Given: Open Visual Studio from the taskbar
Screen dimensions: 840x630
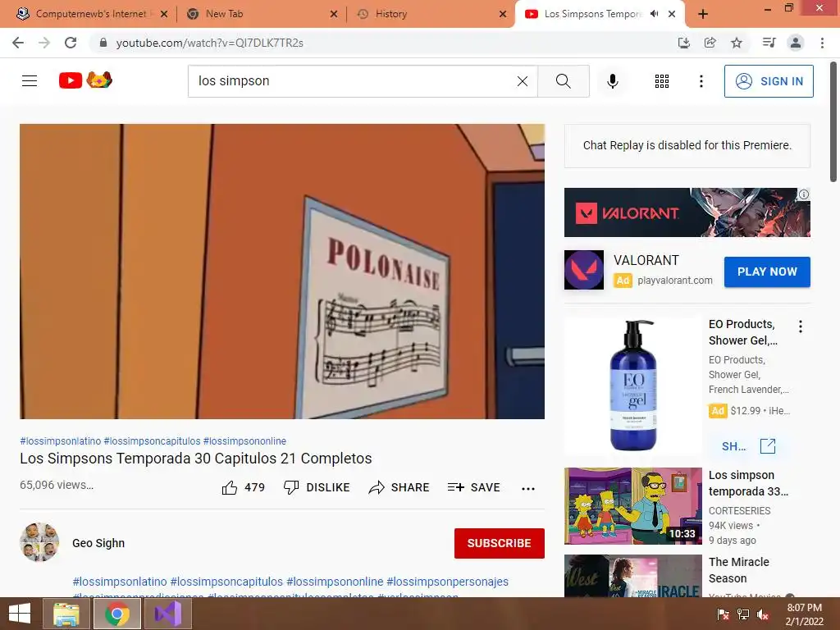Looking at the screenshot, I should 168,614.
